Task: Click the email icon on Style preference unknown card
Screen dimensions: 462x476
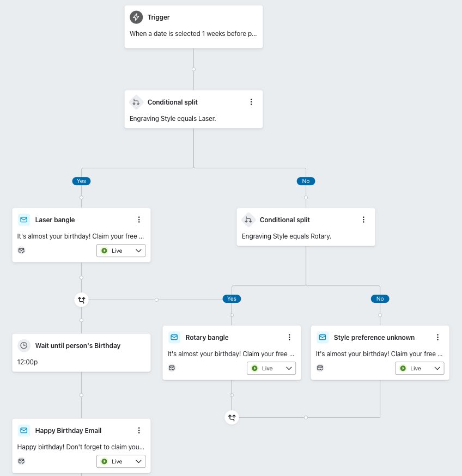Action: 322,337
